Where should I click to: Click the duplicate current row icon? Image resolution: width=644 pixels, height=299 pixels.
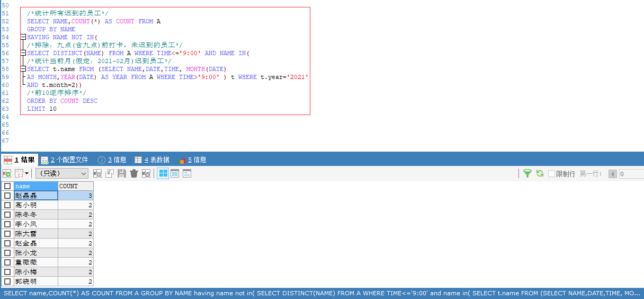(x=110, y=173)
